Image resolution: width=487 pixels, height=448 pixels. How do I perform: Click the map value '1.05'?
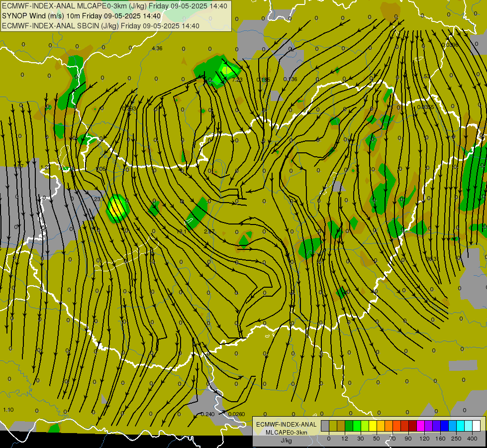pyautogui.click(x=101, y=169)
